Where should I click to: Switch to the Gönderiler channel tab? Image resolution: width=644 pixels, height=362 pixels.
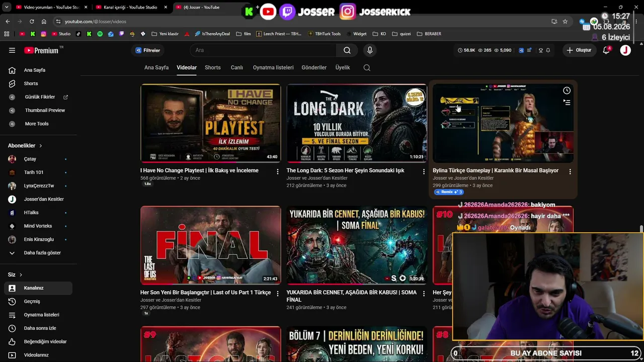tap(314, 68)
